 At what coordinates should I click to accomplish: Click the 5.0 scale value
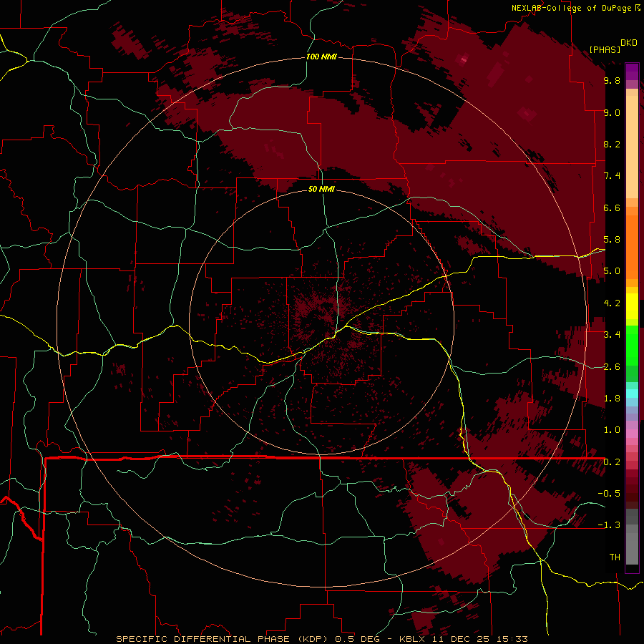click(x=612, y=271)
